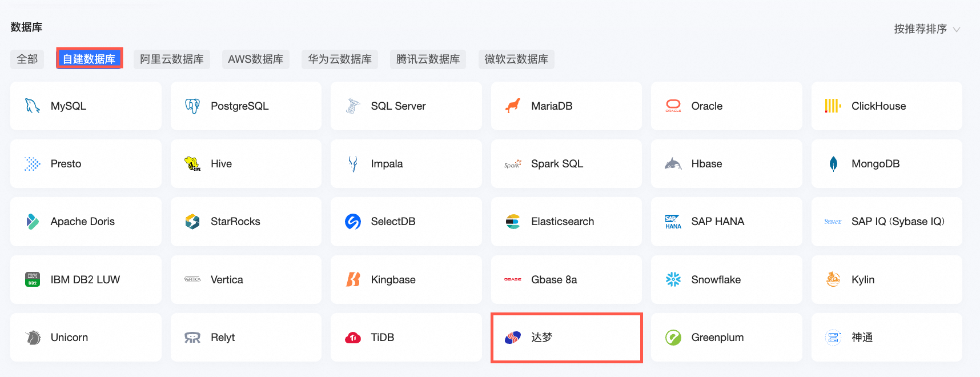
Task: Click the Vertica logo icon
Action: pyautogui.click(x=192, y=279)
